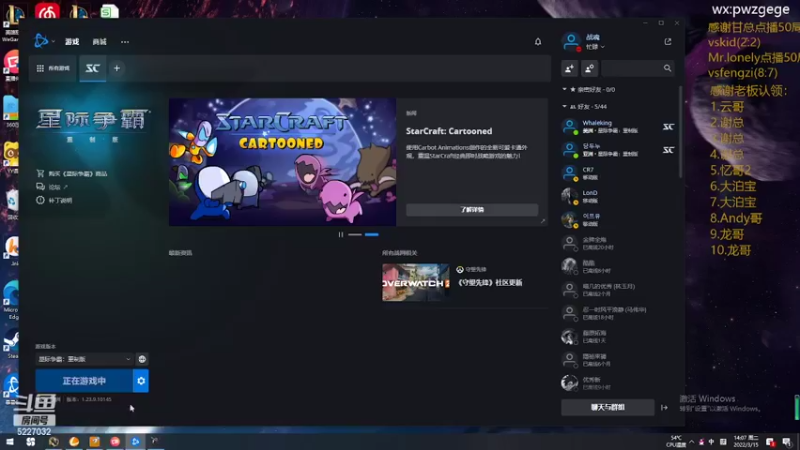Click the SC icon beside Whaleking
This screenshot has width=800, height=450.
(668, 127)
